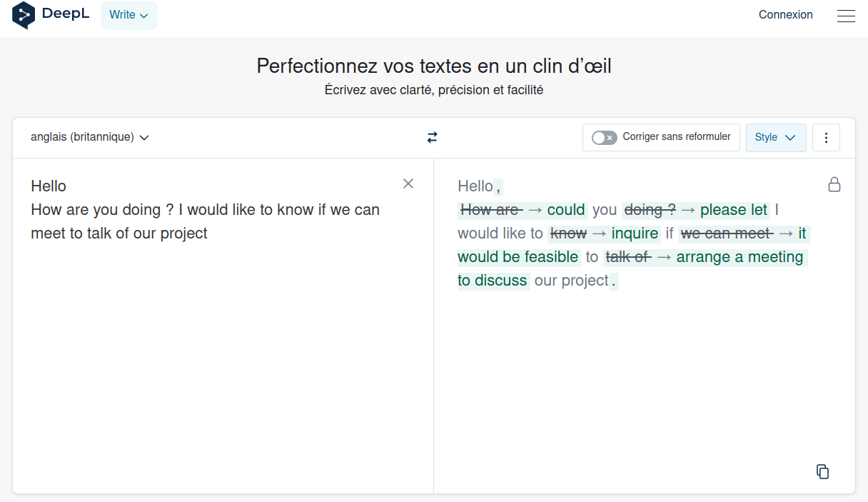Click the Connexion login link
868x502 pixels.
tap(786, 15)
